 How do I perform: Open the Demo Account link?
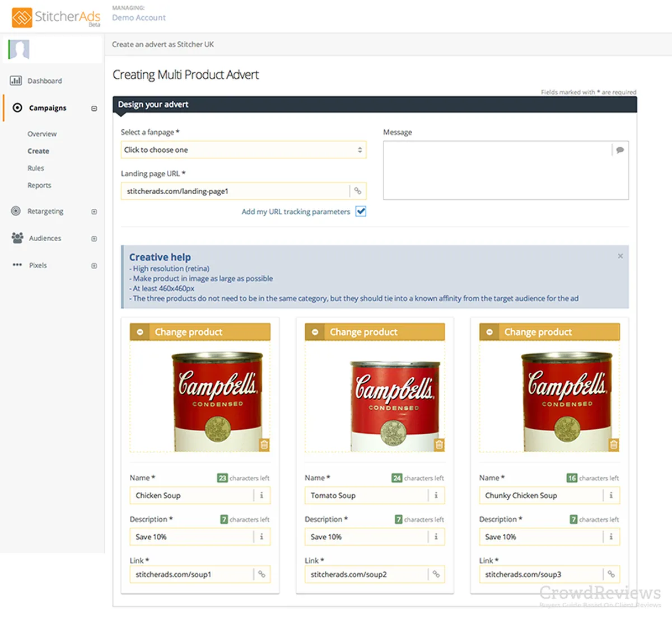point(138,18)
